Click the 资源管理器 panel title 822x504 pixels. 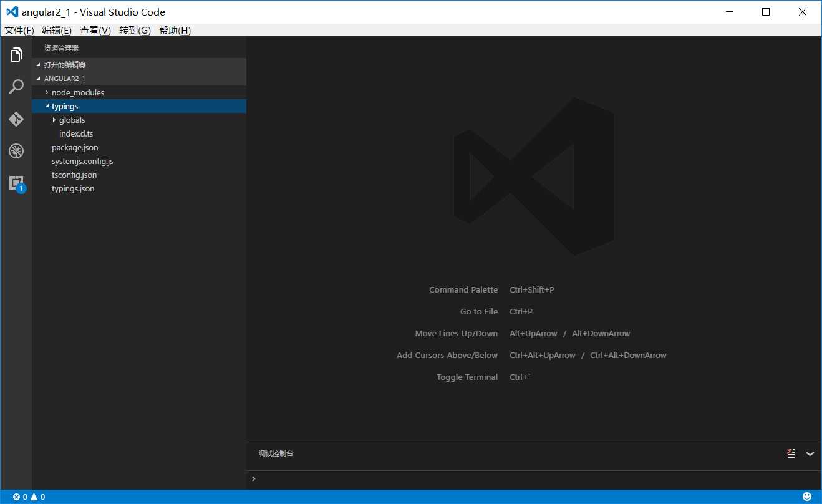[61, 48]
